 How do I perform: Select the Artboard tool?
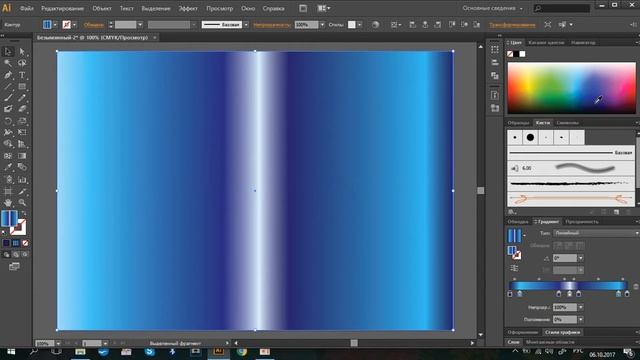click(8, 191)
